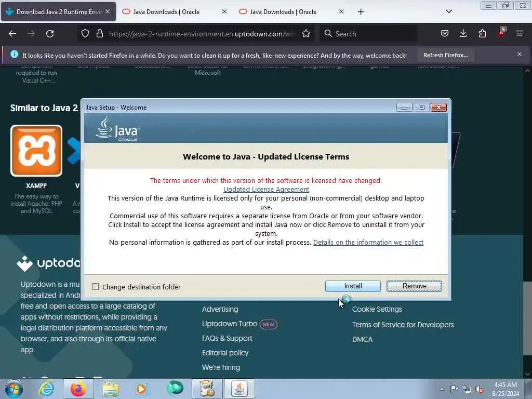Open a new tab with plus icon

(361, 12)
